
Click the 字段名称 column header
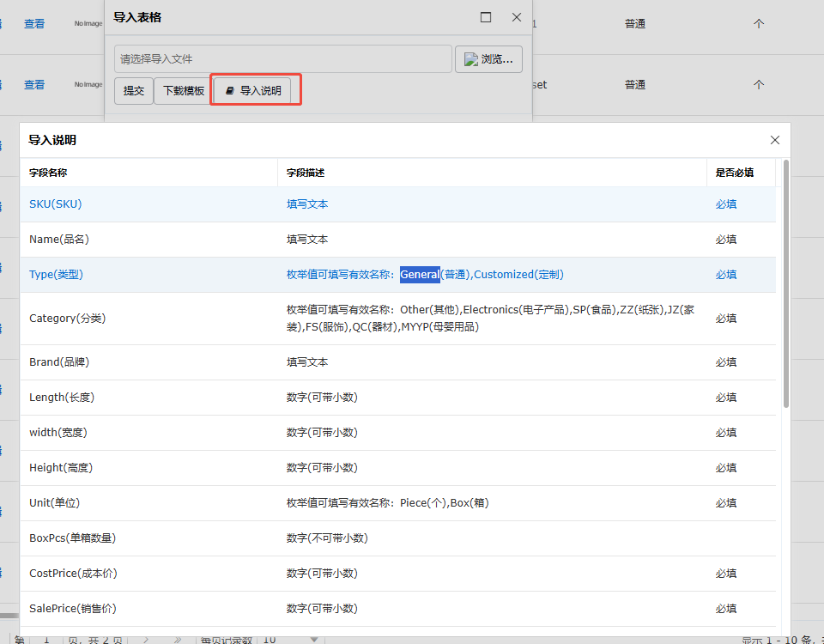click(48, 173)
